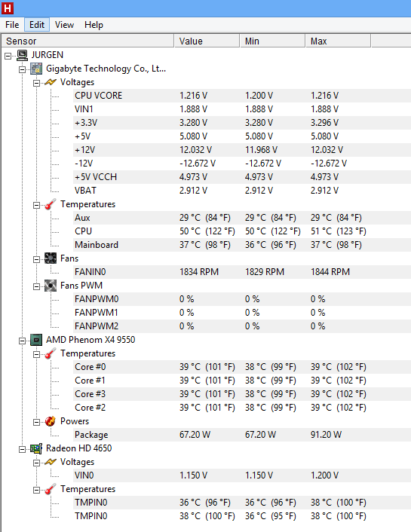Open the View menu

click(64, 25)
